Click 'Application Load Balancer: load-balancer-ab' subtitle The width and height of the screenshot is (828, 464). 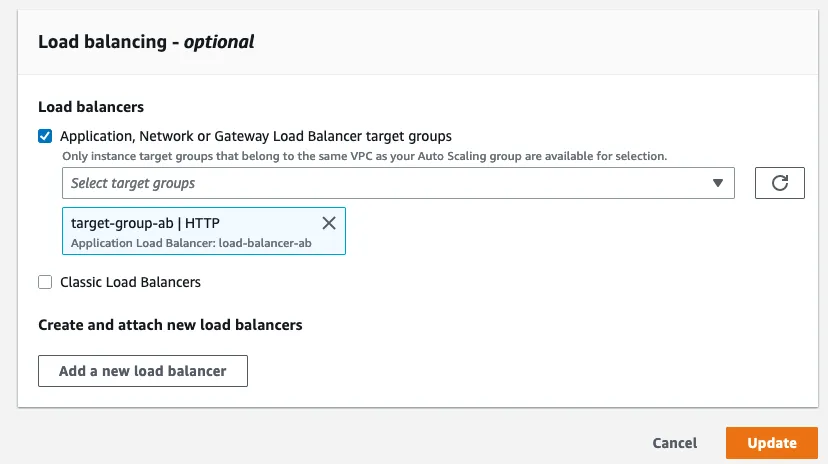pos(185,243)
